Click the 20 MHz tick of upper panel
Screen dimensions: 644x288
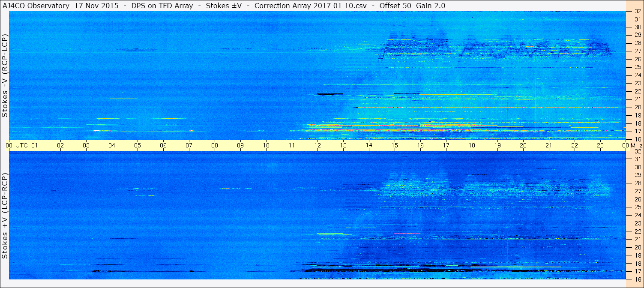point(638,107)
